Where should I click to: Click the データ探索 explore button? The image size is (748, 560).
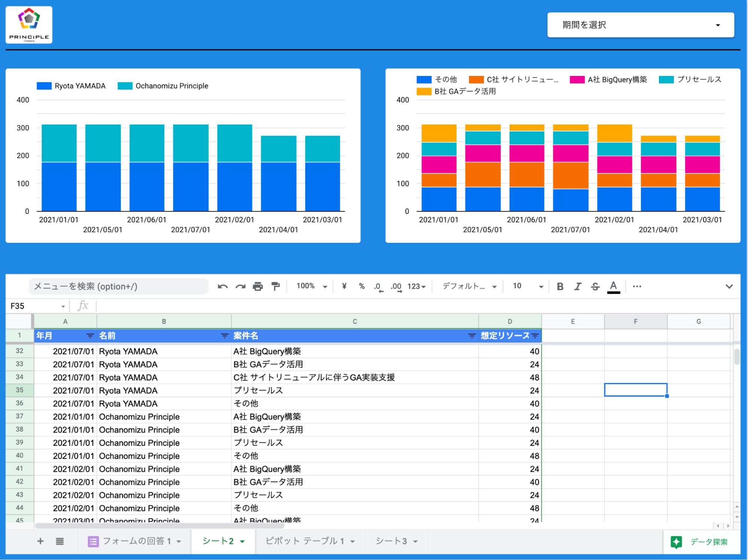coord(700,542)
